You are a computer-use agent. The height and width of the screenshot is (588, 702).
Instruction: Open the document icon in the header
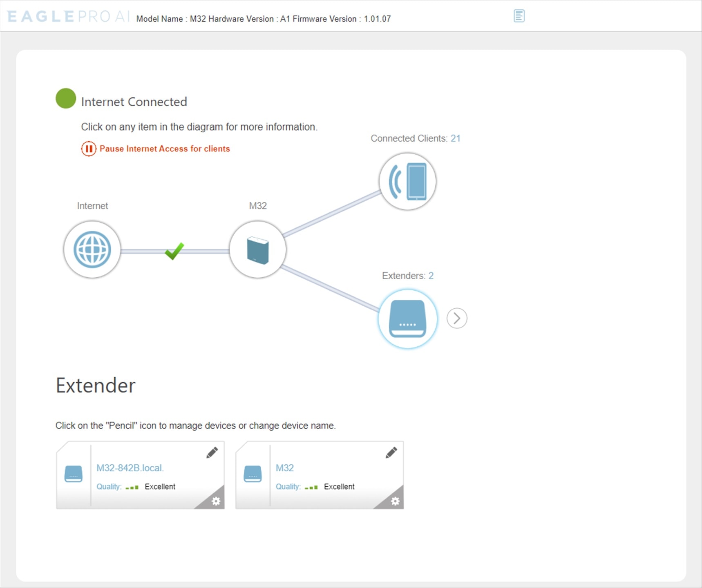[519, 16]
